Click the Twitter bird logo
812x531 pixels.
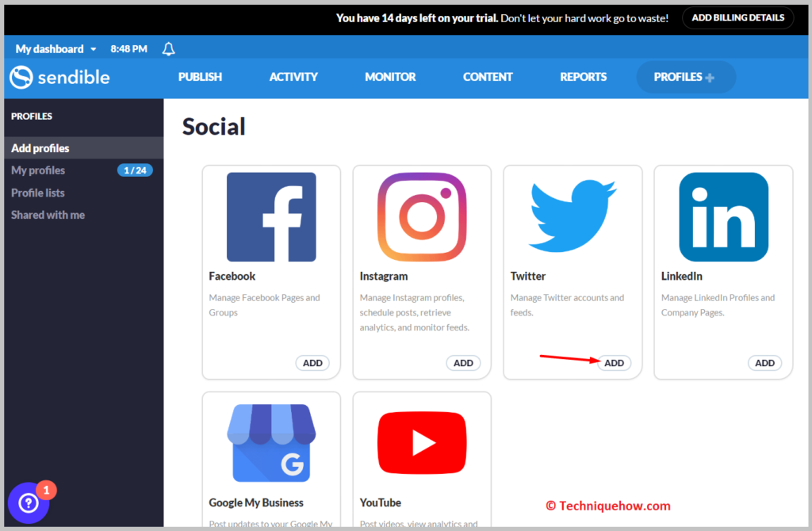[x=573, y=216]
